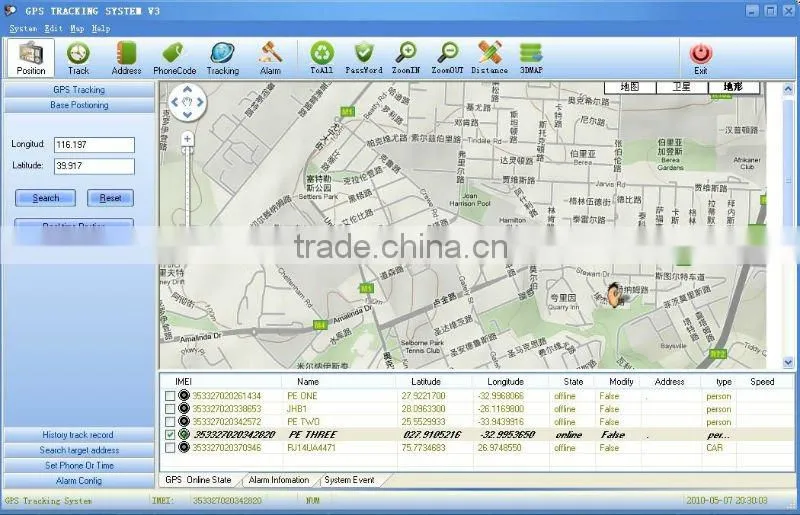
Task: Click the ToAll recycle icon
Action: (x=322, y=53)
